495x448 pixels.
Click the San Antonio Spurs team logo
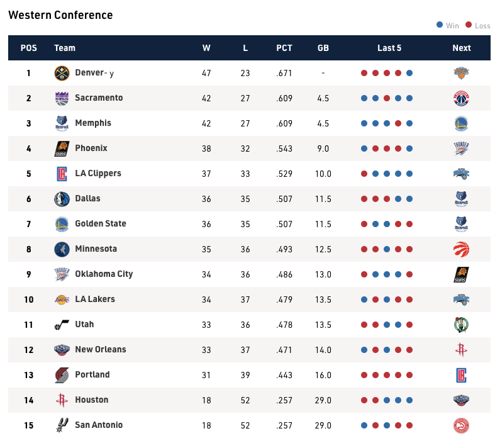tap(62, 425)
